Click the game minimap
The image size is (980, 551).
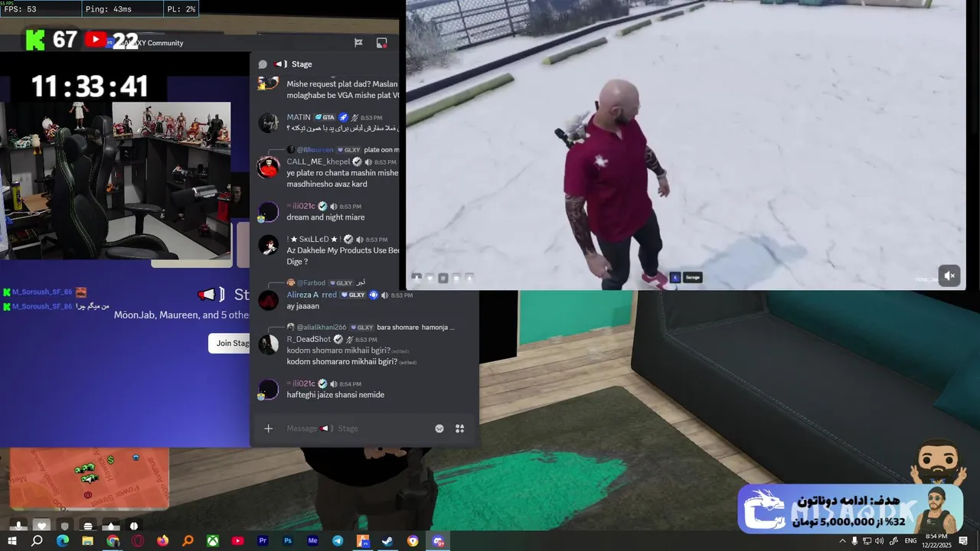[89, 479]
